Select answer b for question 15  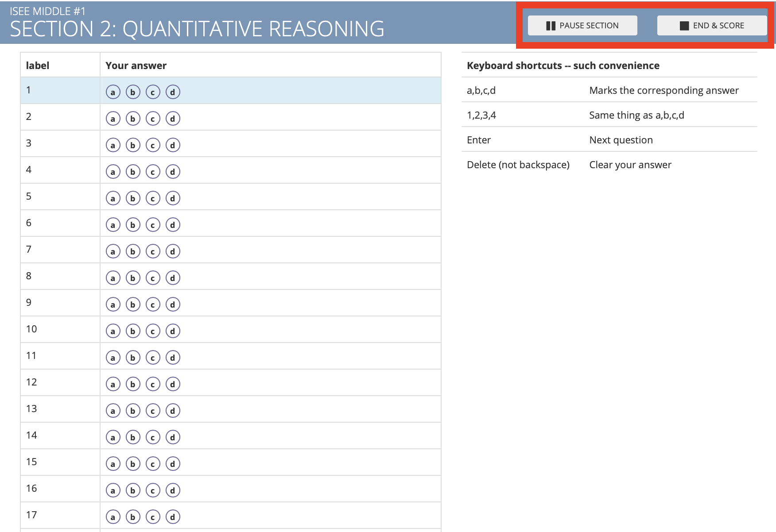[x=133, y=464]
